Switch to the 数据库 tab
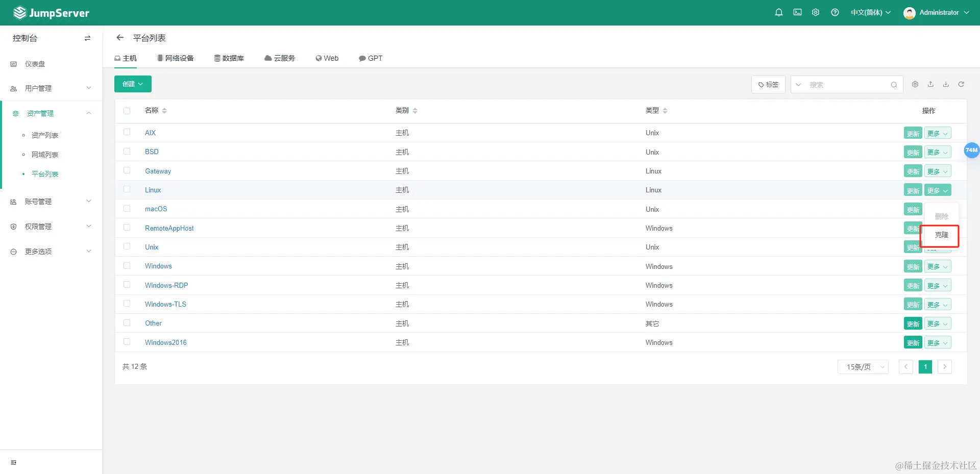 (229, 58)
